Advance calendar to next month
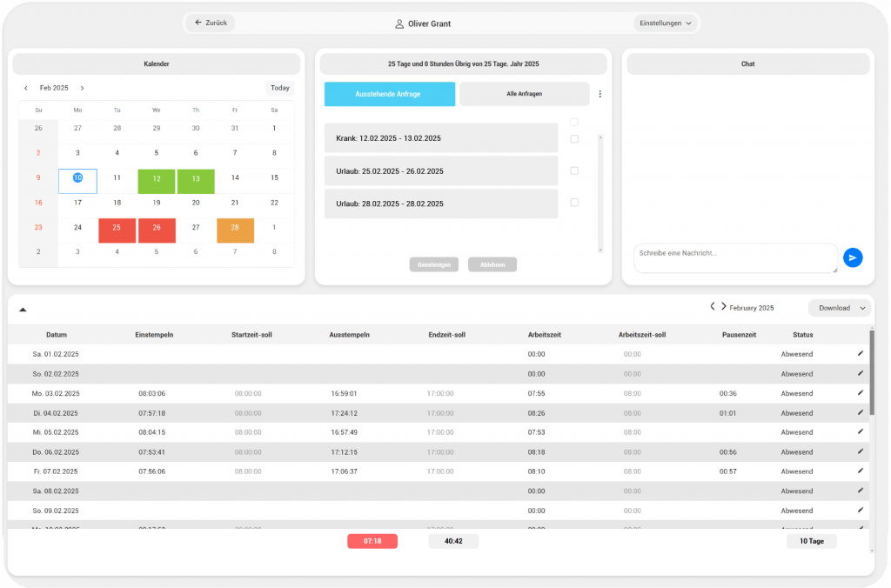Viewport: 891px width, 588px height. (x=82, y=88)
